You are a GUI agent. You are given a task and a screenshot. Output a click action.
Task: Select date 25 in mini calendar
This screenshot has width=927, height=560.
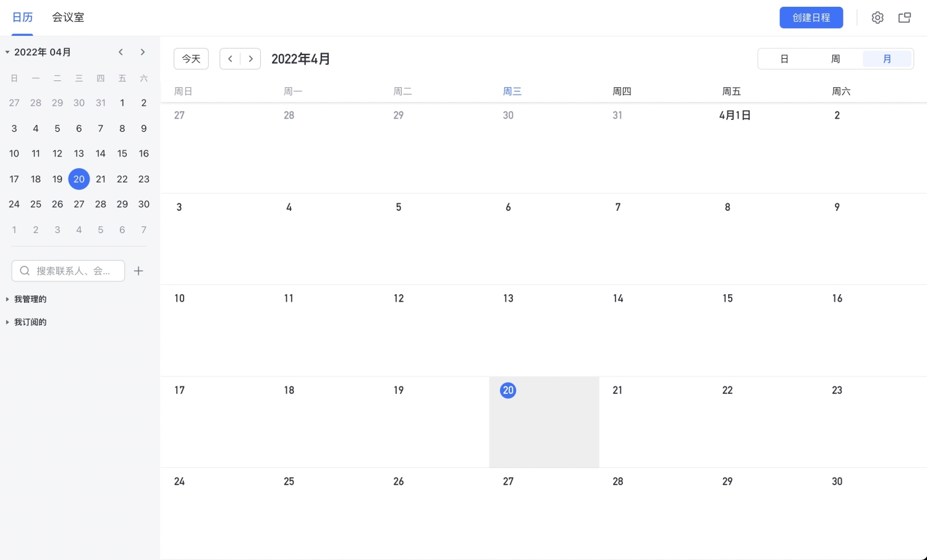tap(36, 204)
